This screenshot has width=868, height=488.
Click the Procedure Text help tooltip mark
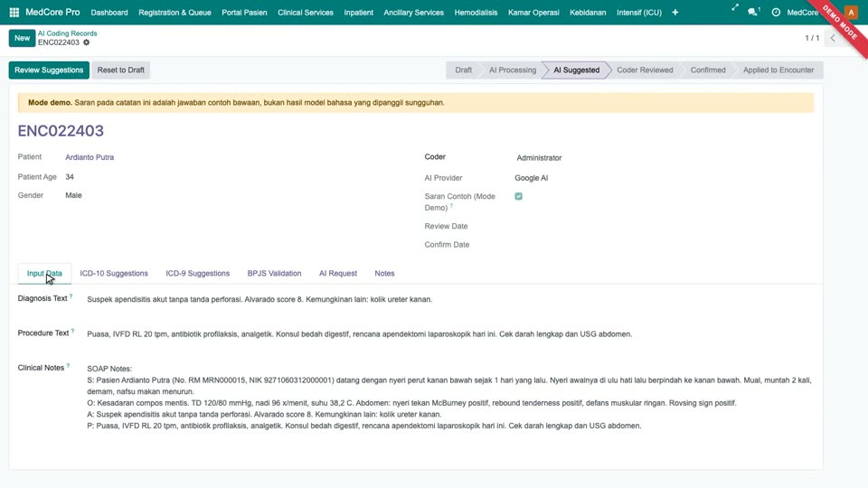click(x=72, y=332)
